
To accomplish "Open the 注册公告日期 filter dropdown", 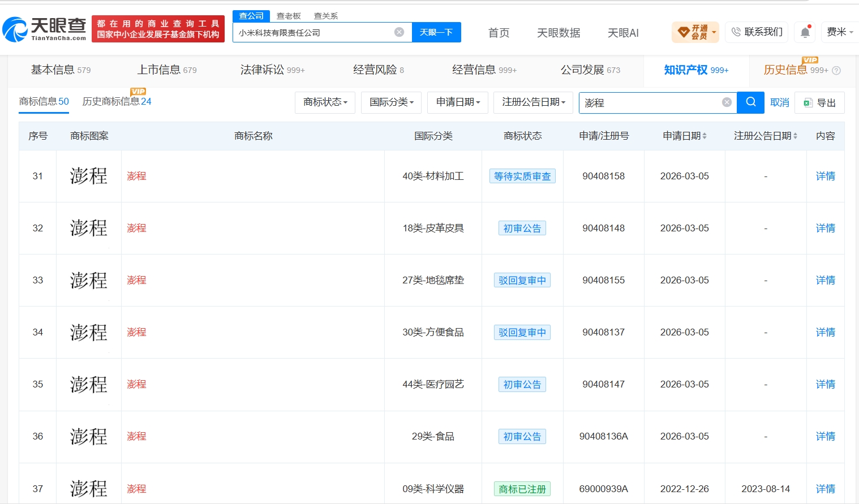I will tap(534, 102).
